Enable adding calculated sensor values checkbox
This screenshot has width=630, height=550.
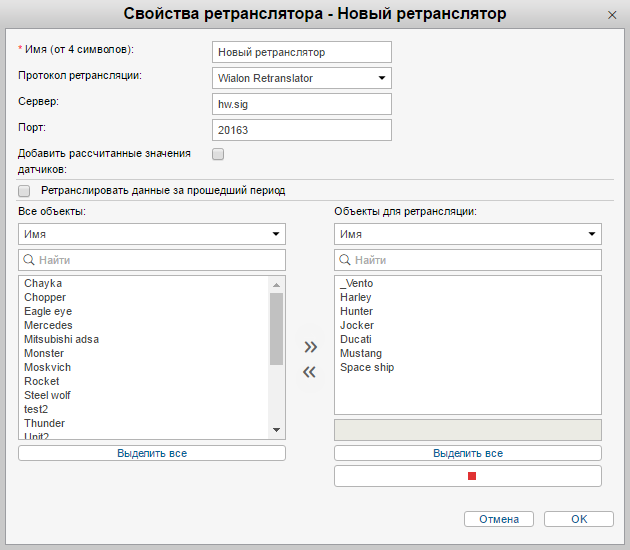coord(218,154)
